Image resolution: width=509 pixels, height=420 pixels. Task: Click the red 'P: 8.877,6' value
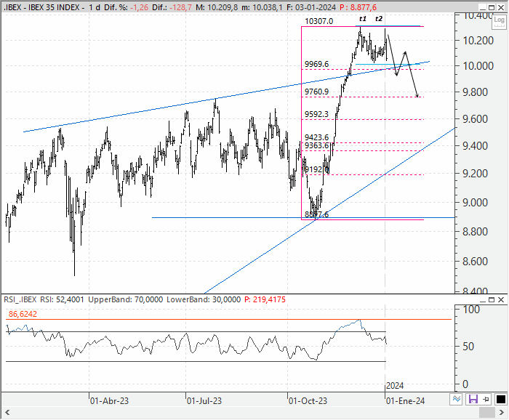(358, 7)
